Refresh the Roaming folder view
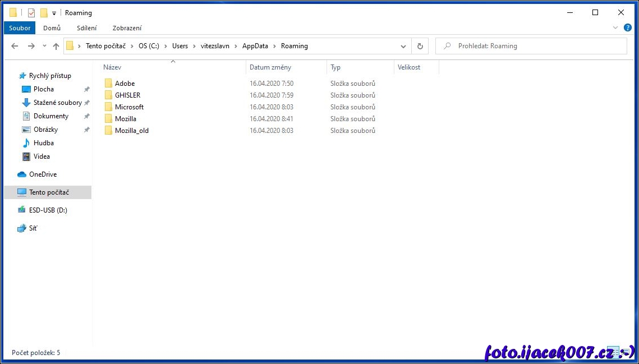This screenshot has height=364, width=639. coord(420,46)
